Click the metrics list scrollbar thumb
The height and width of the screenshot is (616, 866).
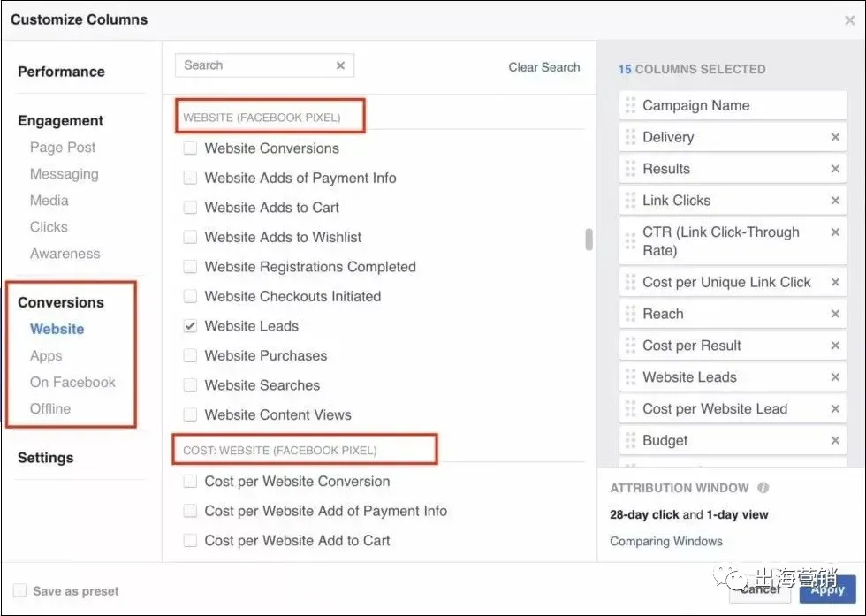coord(589,240)
